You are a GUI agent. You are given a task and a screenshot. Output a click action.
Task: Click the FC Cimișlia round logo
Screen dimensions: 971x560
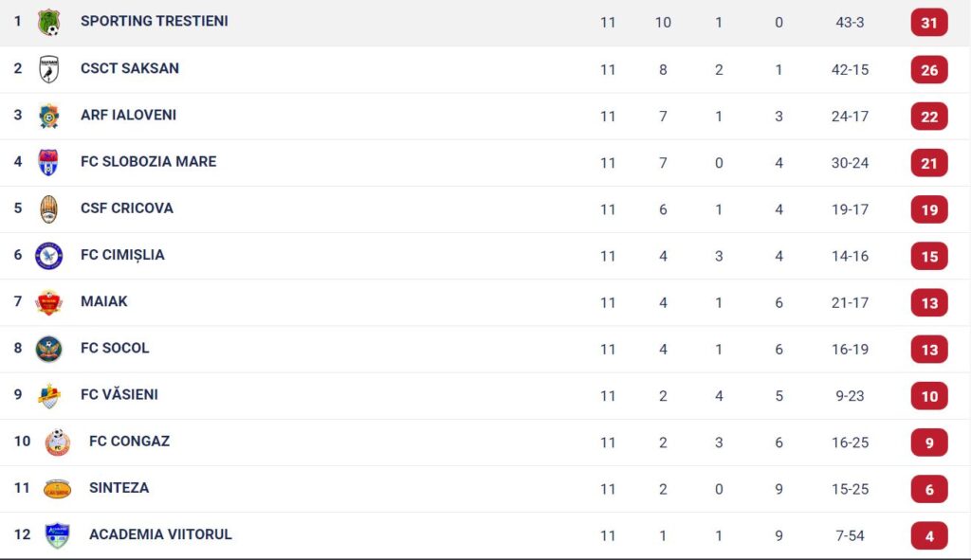click(48, 256)
